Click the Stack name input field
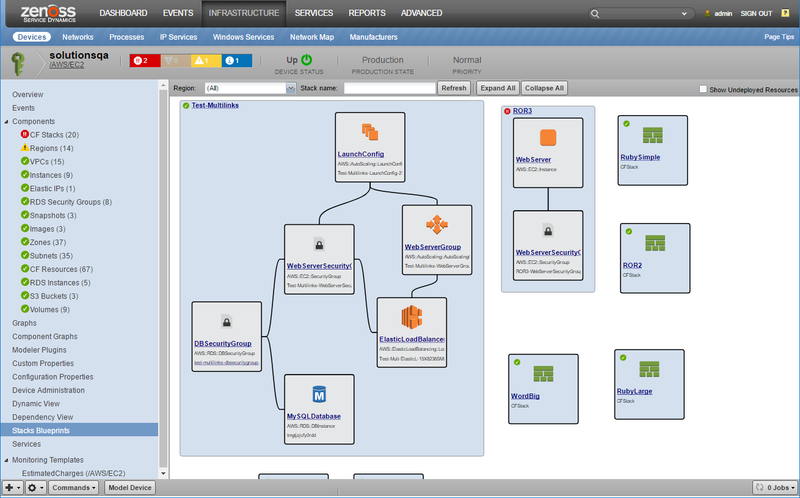Image resolution: width=800 pixels, height=498 pixels. (390, 88)
